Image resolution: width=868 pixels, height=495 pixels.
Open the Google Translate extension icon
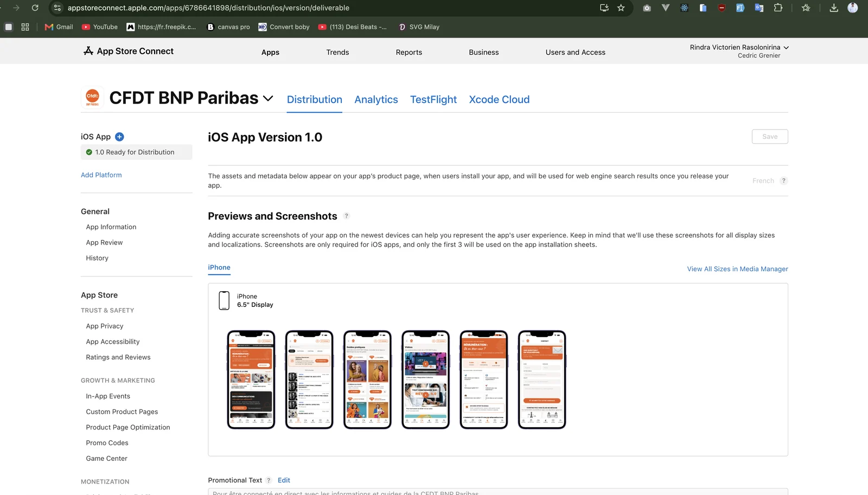tap(759, 8)
